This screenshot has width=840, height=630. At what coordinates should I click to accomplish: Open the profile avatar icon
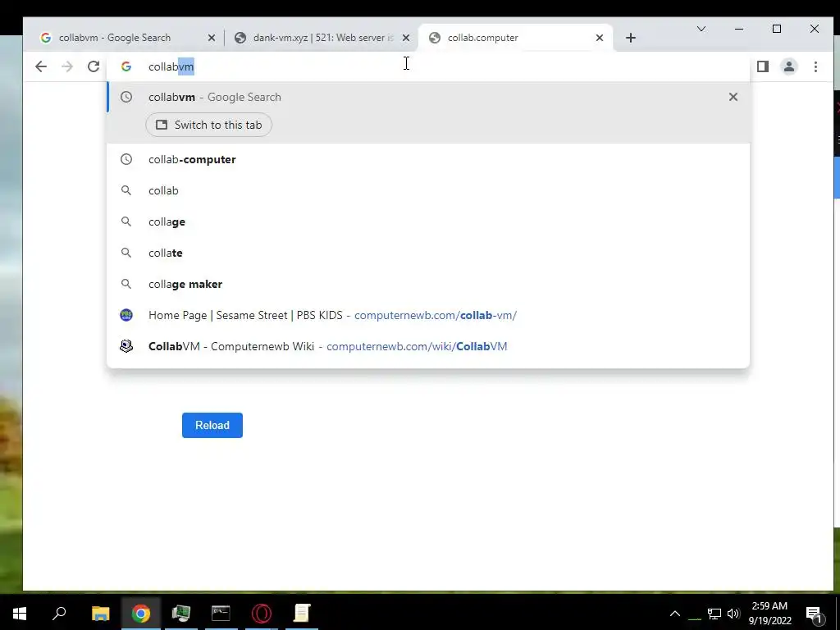point(789,66)
